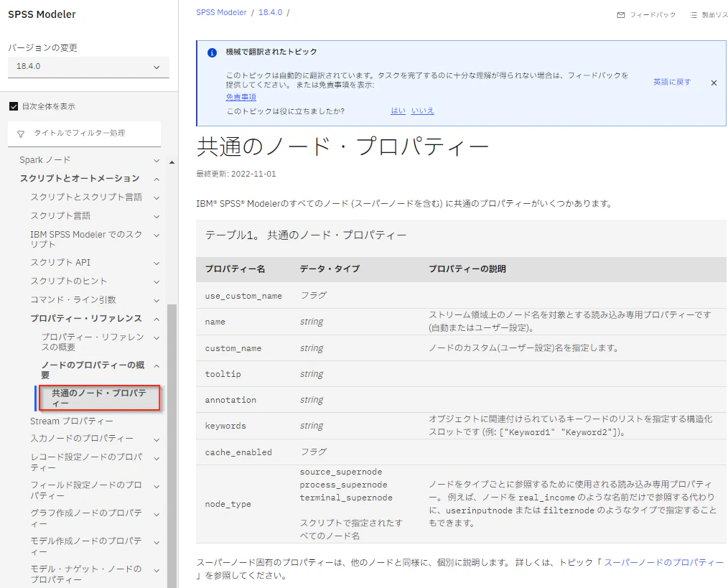
Task: Expand フィールド設定ノードのプロパティー chevron
Action: pyautogui.click(x=157, y=486)
